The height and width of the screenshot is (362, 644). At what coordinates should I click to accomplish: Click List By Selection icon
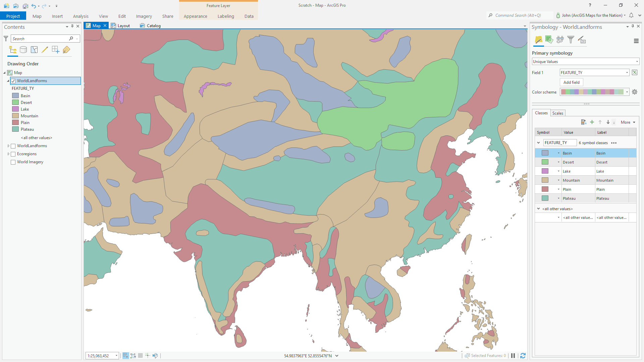coord(34,50)
